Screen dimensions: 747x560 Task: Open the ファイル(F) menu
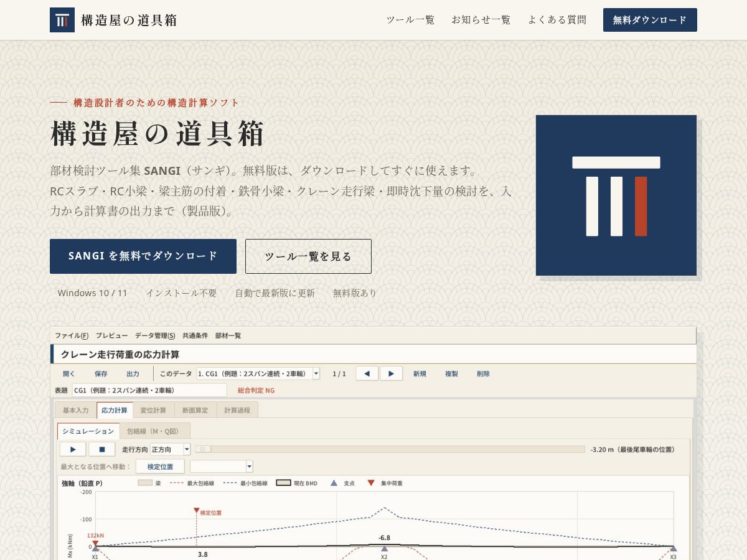tap(72, 335)
